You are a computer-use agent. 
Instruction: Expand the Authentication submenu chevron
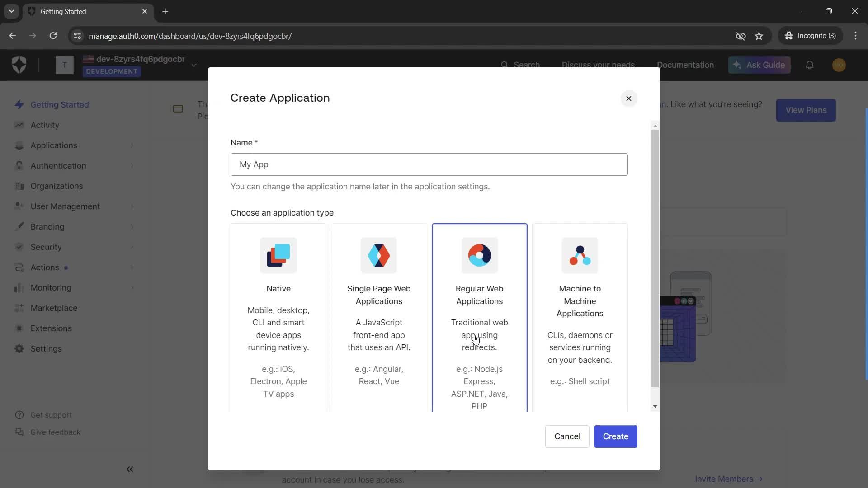pyautogui.click(x=132, y=166)
